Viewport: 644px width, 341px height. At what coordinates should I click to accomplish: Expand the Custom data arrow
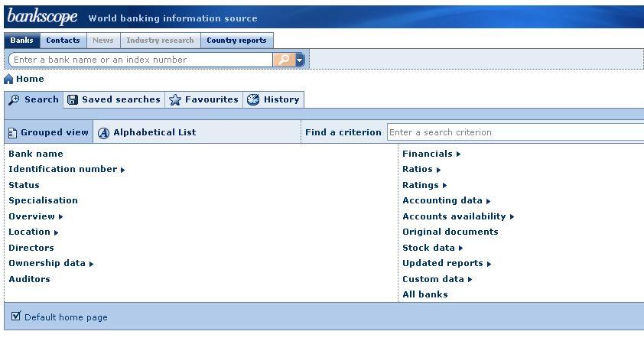(x=470, y=279)
